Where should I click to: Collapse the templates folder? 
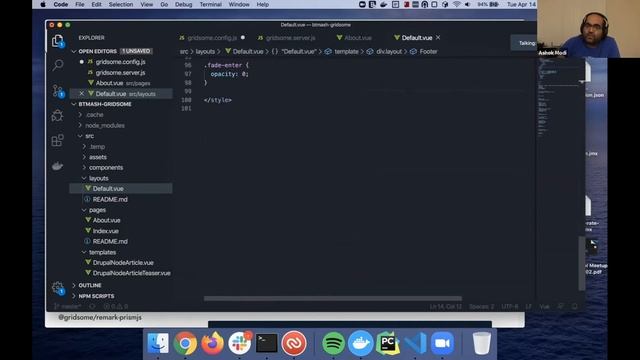[84, 252]
